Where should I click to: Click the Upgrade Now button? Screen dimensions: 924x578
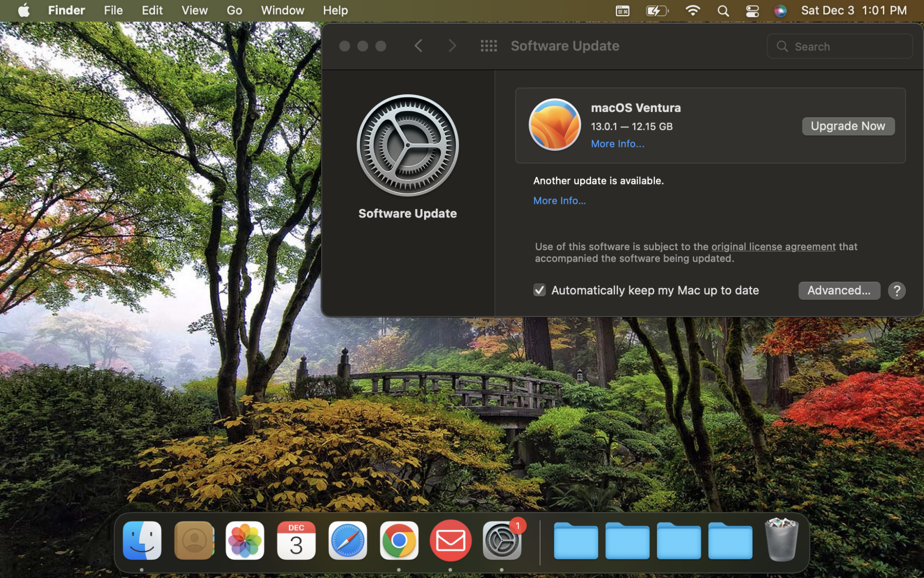(848, 126)
